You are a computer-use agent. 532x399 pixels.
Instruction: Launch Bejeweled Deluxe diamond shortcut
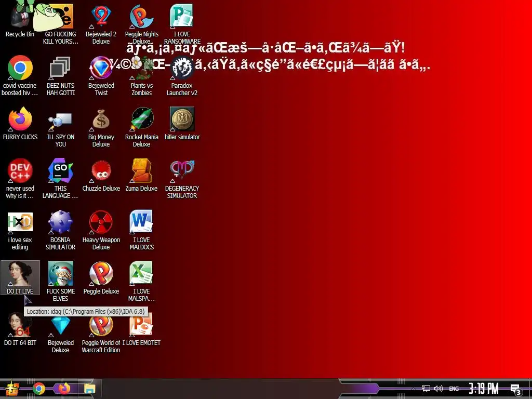60,333
